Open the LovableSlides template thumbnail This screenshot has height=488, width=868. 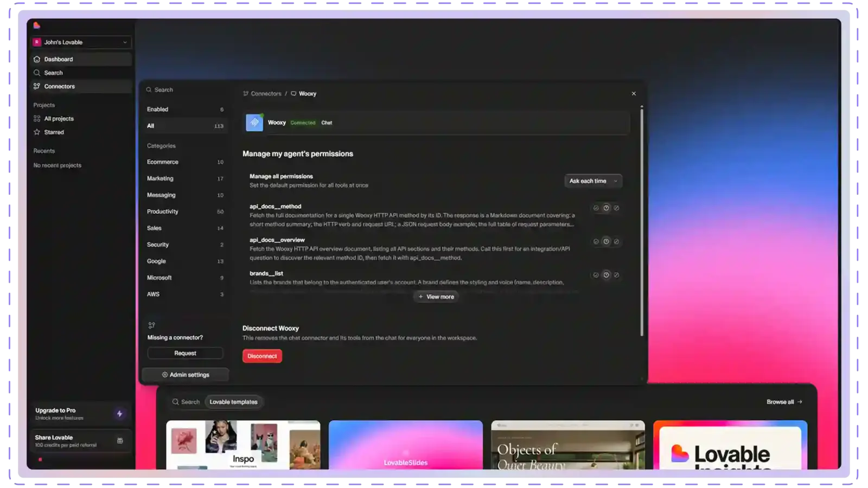(406, 445)
